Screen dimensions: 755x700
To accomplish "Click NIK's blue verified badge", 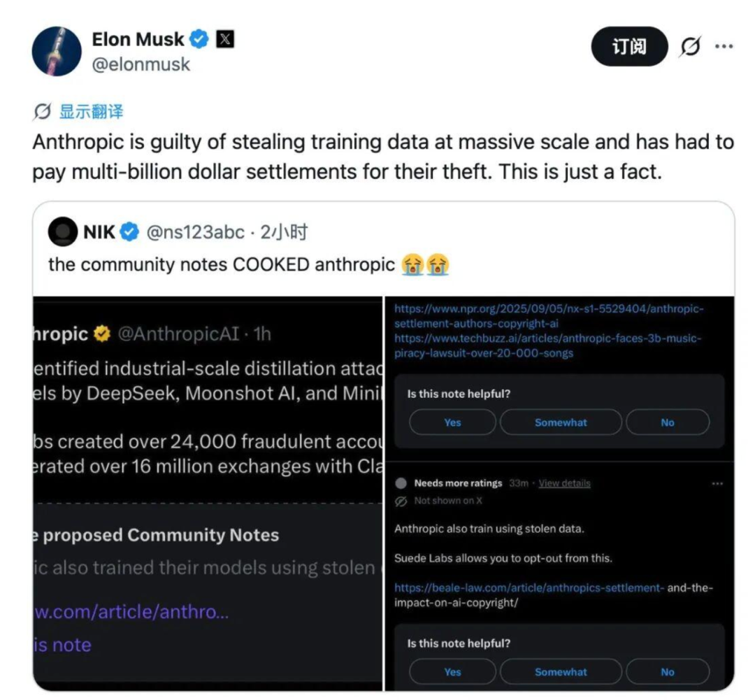I will 130,232.
